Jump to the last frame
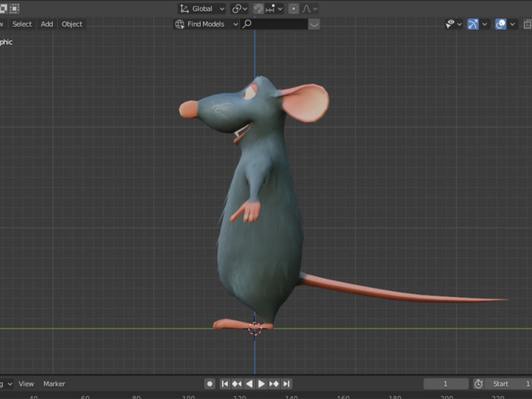Image resolution: width=532 pixels, height=399 pixels. click(x=286, y=384)
